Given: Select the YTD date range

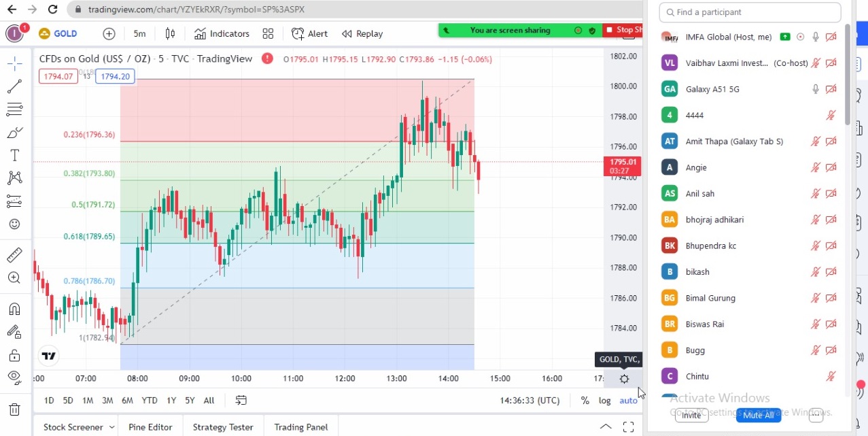Looking at the screenshot, I should 150,401.
